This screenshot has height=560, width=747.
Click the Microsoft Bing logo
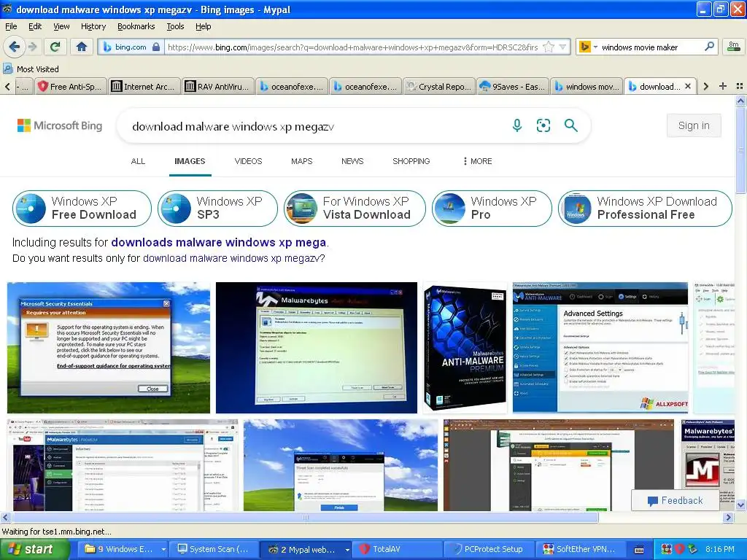pyautogui.click(x=60, y=125)
